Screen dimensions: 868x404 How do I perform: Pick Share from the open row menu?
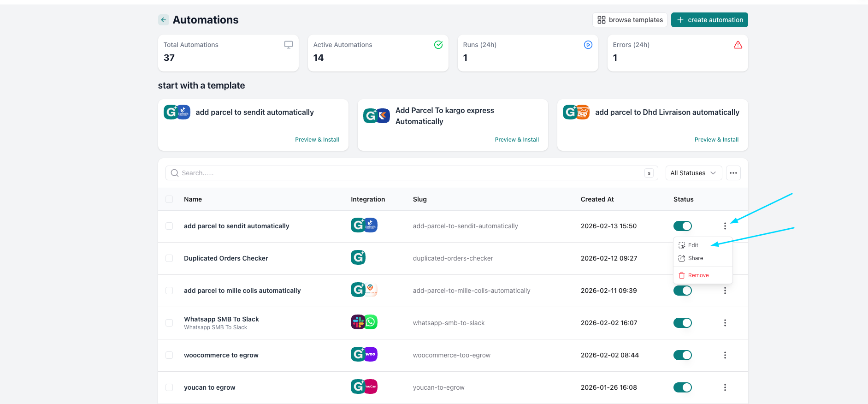(695, 258)
